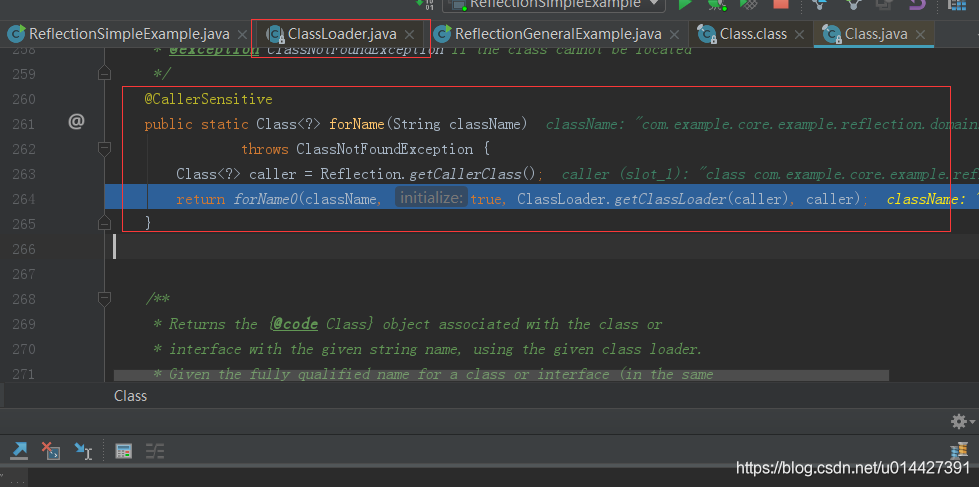
Task: Click line number 264 in the gutter
Action: point(24,199)
